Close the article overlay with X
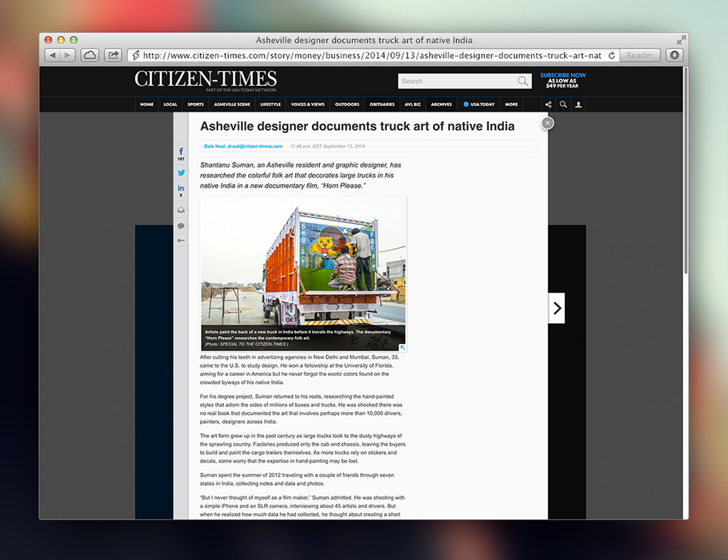 pyautogui.click(x=547, y=123)
